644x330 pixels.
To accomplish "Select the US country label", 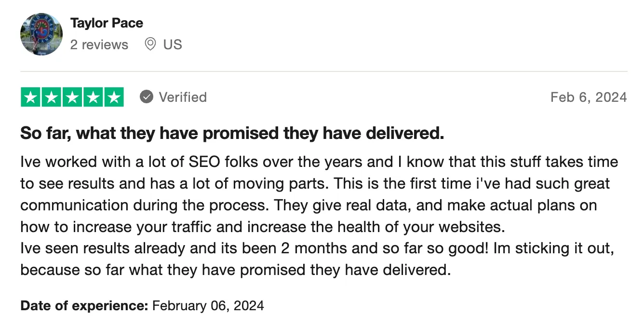I will pyautogui.click(x=173, y=45).
